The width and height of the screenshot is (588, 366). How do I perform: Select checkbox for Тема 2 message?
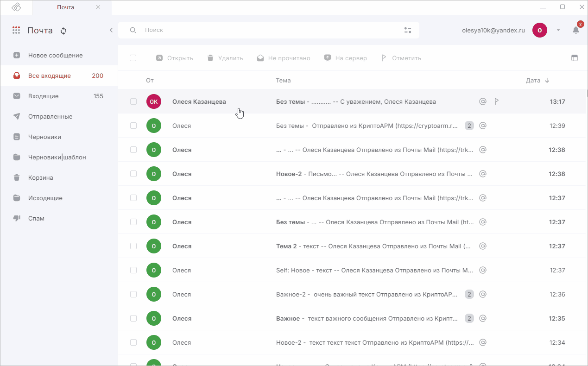(x=133, y=246)
